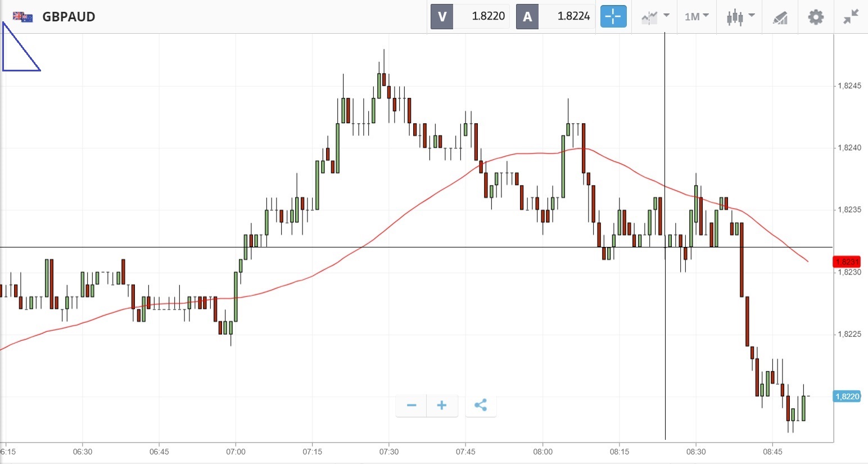Select the drawing tools pencil icon

780,17
